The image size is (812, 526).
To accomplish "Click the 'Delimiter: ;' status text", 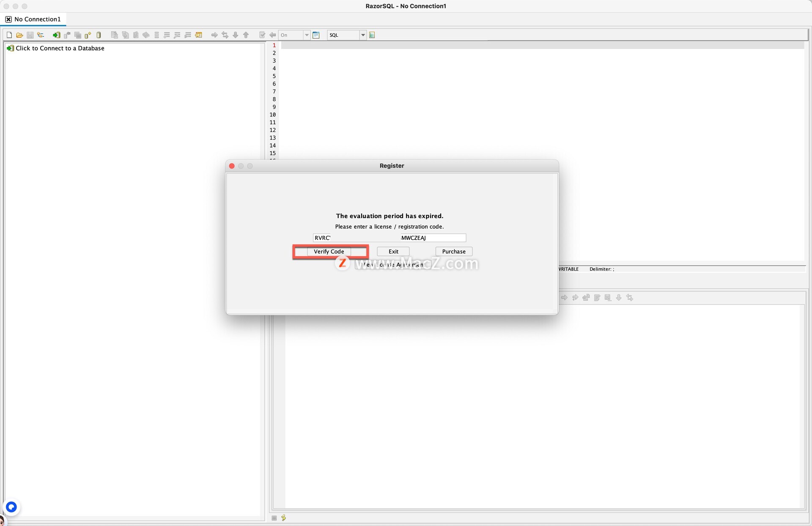I will pos(602,269).
